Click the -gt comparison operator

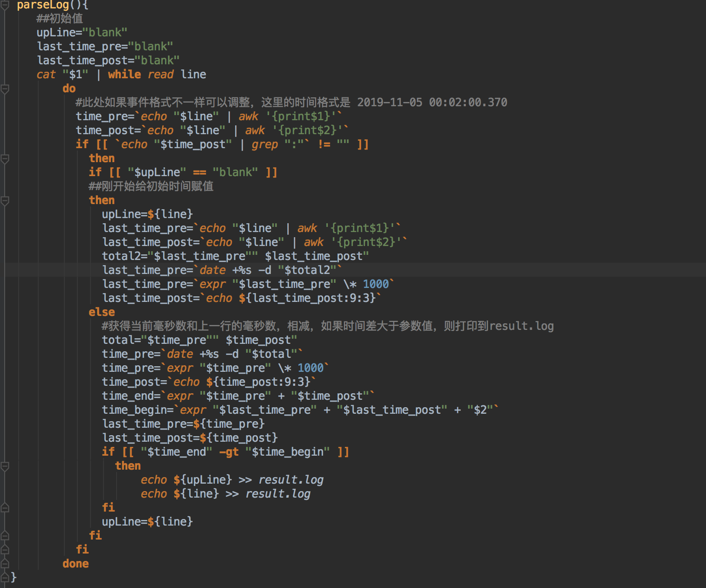(228, 452)
